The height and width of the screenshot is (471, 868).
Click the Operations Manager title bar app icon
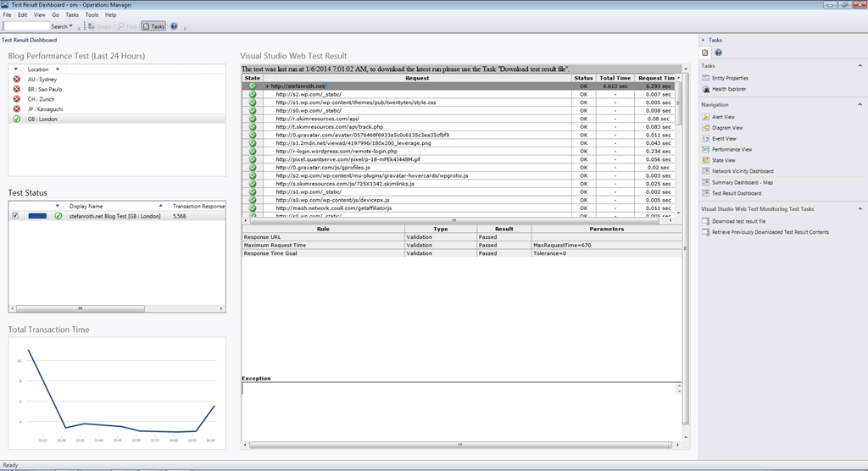[x=5, y=4]
